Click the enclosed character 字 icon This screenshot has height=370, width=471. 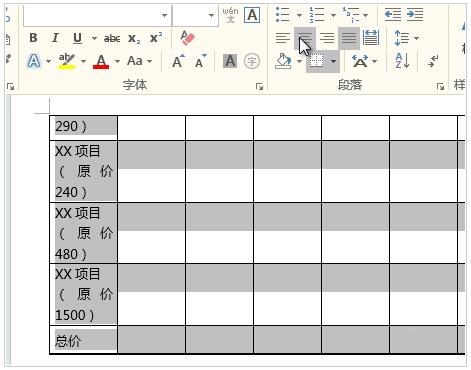[x=252, y=61]
